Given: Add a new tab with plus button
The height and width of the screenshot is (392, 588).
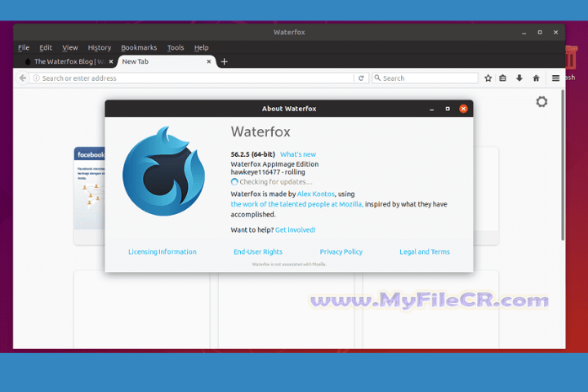Looking at the screenshot, I should point(225,61).
